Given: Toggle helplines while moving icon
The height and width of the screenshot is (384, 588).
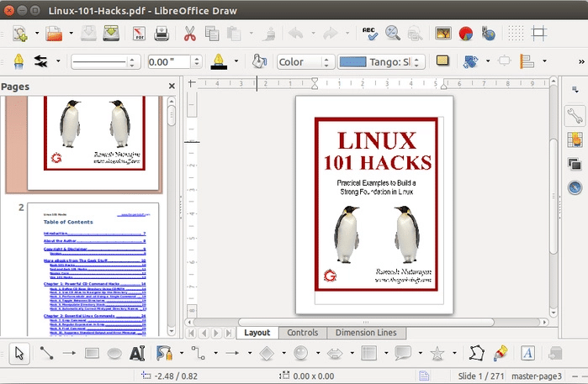Looking at the screenshot, I should (x=539, y=34).
